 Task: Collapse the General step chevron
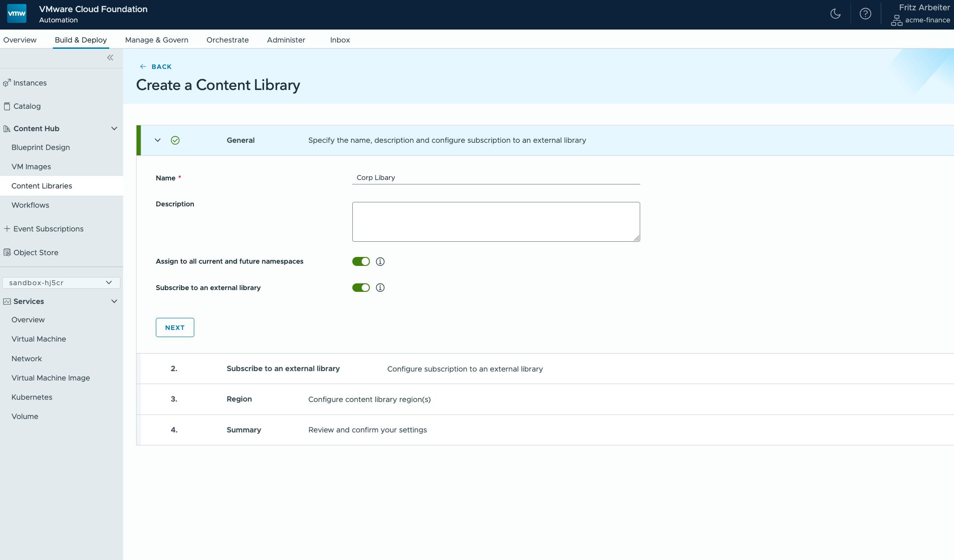pos(158,140)
